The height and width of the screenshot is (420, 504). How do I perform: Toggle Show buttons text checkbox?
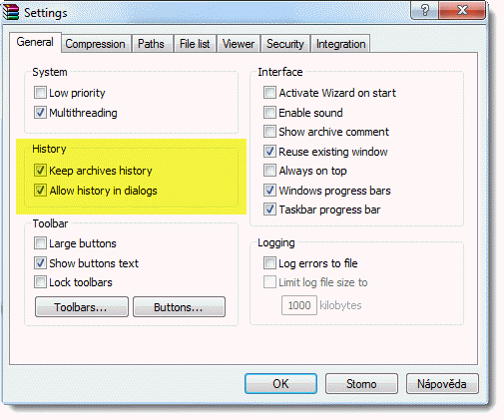(40, 263)
